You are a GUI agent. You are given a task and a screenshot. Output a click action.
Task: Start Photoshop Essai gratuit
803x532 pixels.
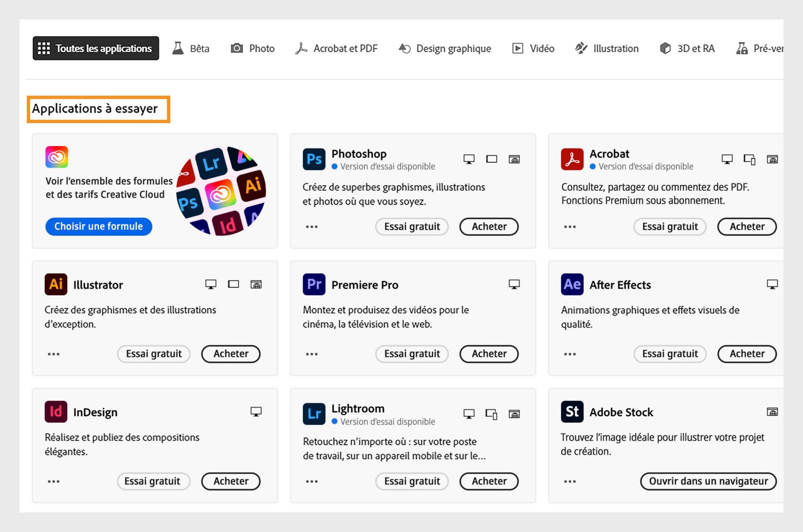[x=412, y=227]
